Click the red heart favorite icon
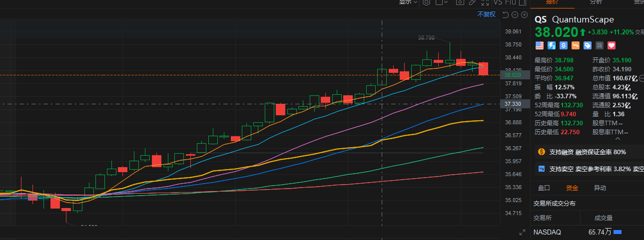The height and width of the screenshot is (240, 644). (x=612, y=45)
